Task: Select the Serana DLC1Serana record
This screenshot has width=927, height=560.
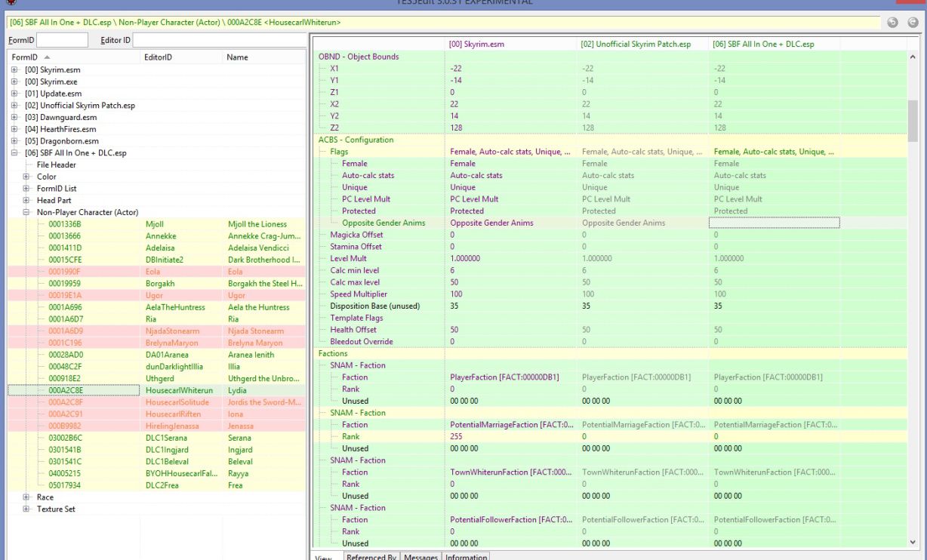Action: [x=156, y=438]
